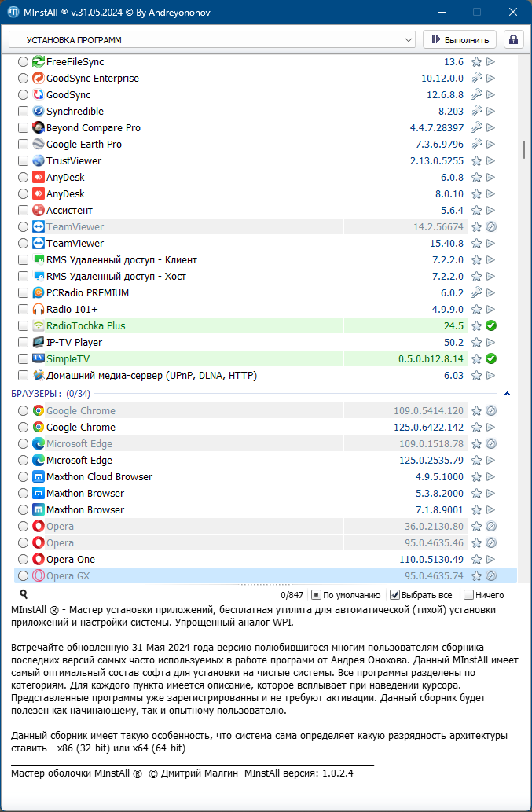Click the magnifier search icon
532x812 pixels.
click(x=24, y=594)
